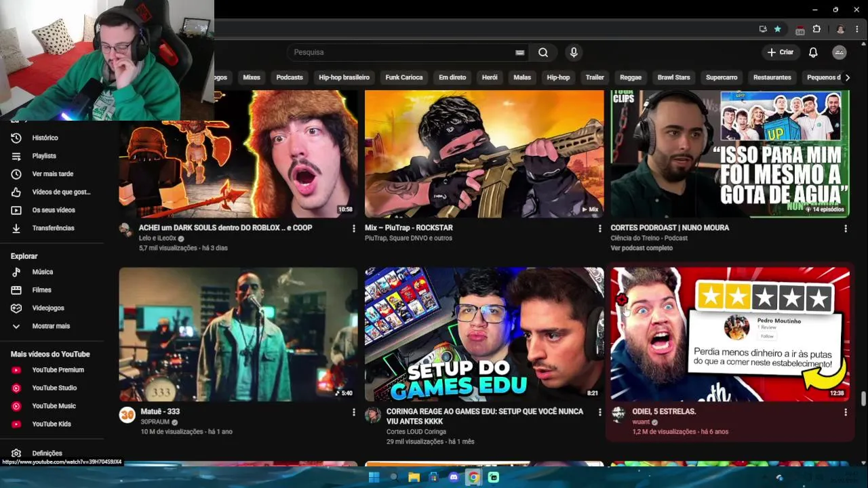Open channel Lelo e iLeo0x

157,239
